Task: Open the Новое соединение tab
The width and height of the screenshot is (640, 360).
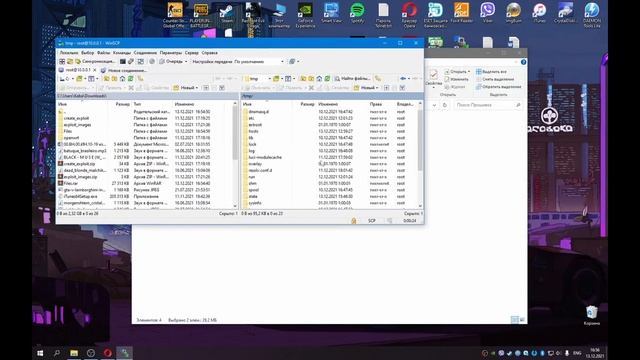Action: tap(124, 70)
